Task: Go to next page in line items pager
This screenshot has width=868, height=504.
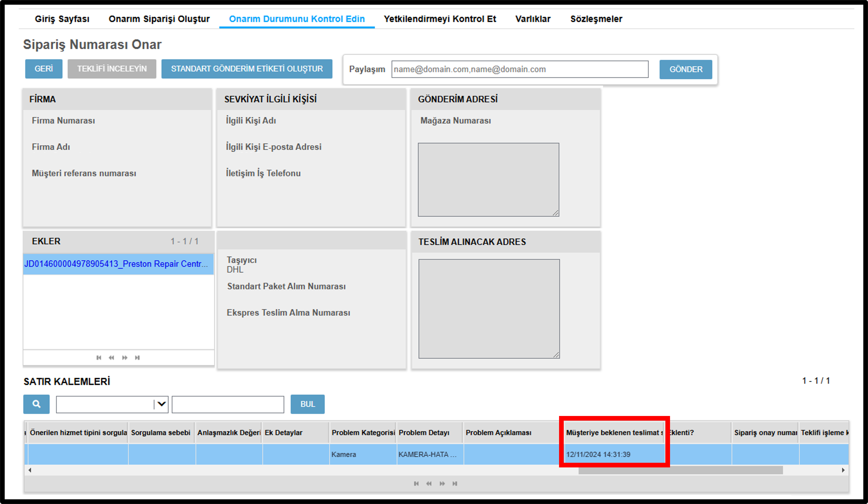Action: 442,483
